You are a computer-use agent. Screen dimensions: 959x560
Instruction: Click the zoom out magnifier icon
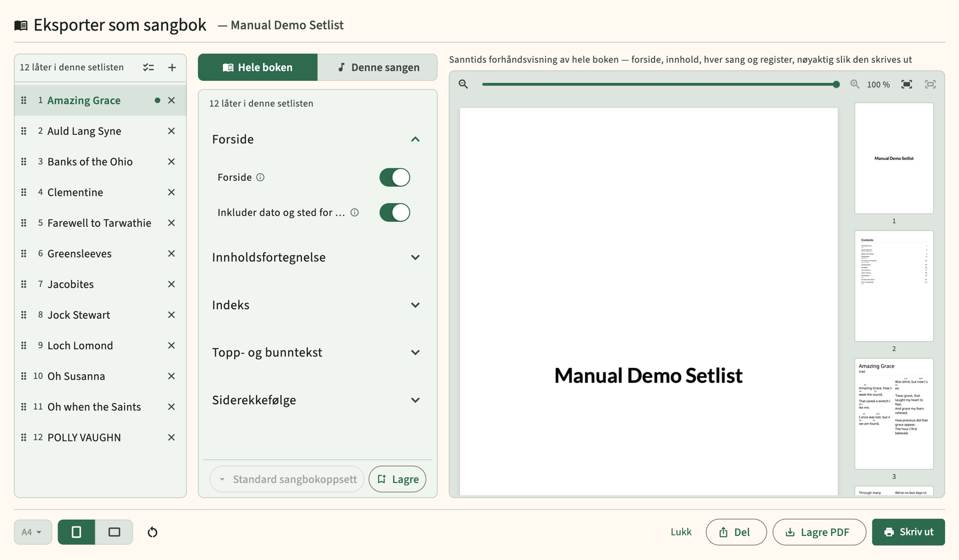463,84
